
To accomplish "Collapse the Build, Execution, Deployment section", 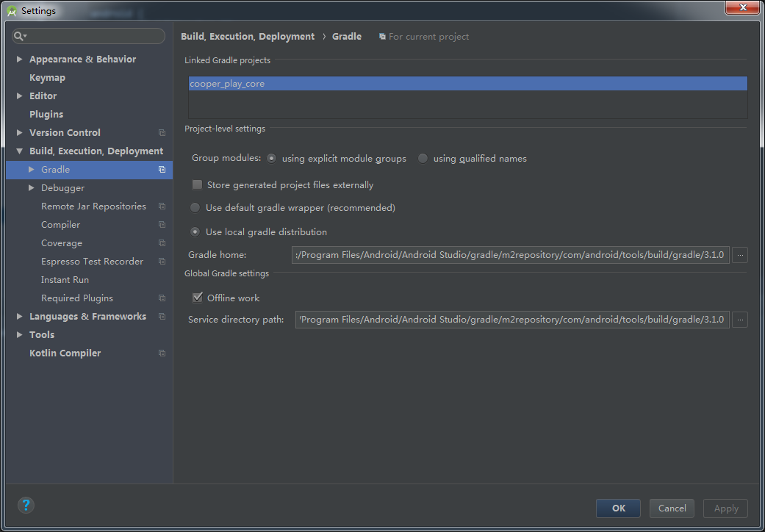I will (18, 151).
